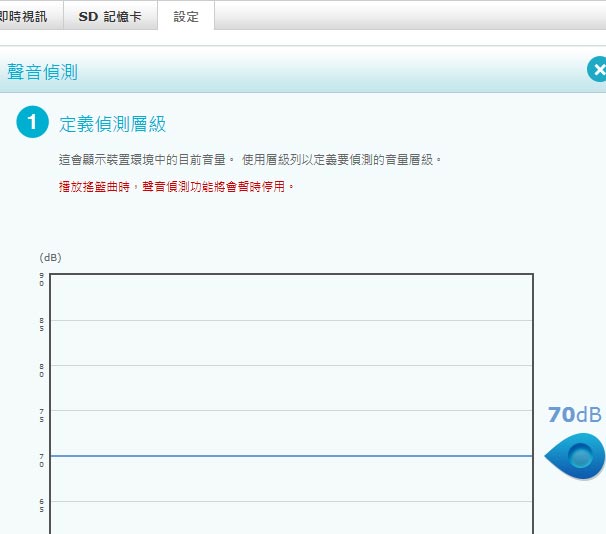Click the 70dB threshold value label
This screenshot has height=534, width=606.
(574, 415)
